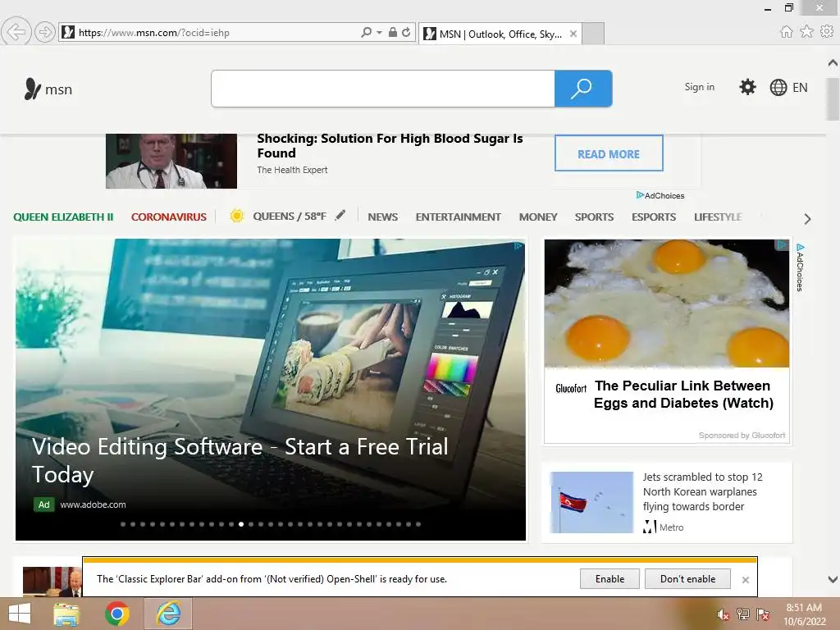Viewport: 840px width, 630px height.
Task: Go back with the browser back arrow
Action: coord(16,32)
